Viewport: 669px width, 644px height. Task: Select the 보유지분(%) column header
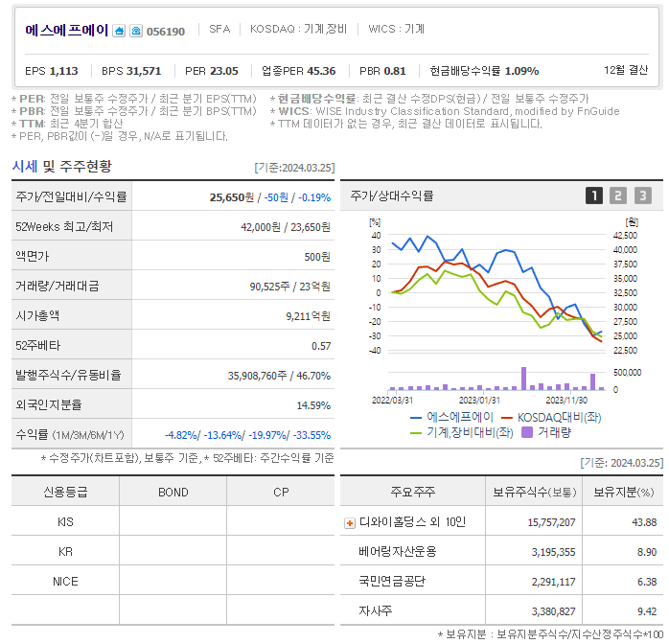623,492
